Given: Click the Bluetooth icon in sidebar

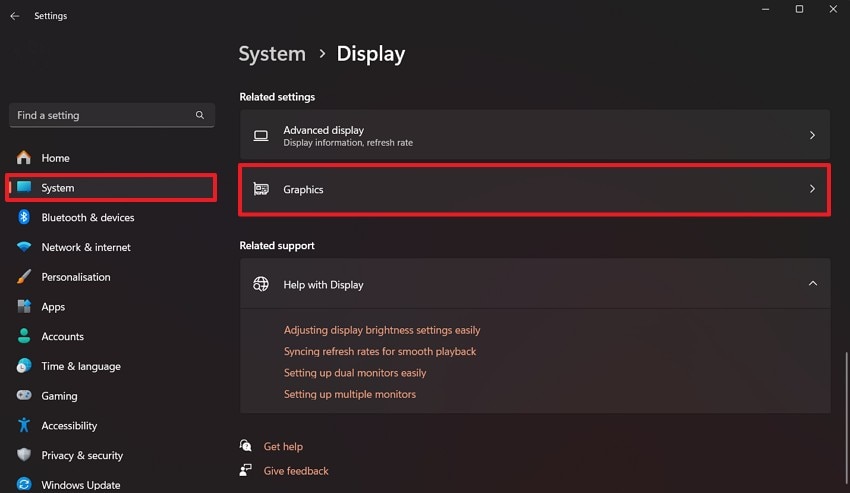Looking at the screenshot, I should coord(24,217).
